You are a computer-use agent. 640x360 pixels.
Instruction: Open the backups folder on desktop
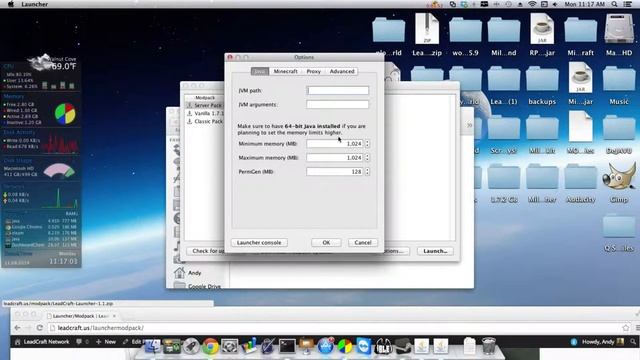[542, 84]
